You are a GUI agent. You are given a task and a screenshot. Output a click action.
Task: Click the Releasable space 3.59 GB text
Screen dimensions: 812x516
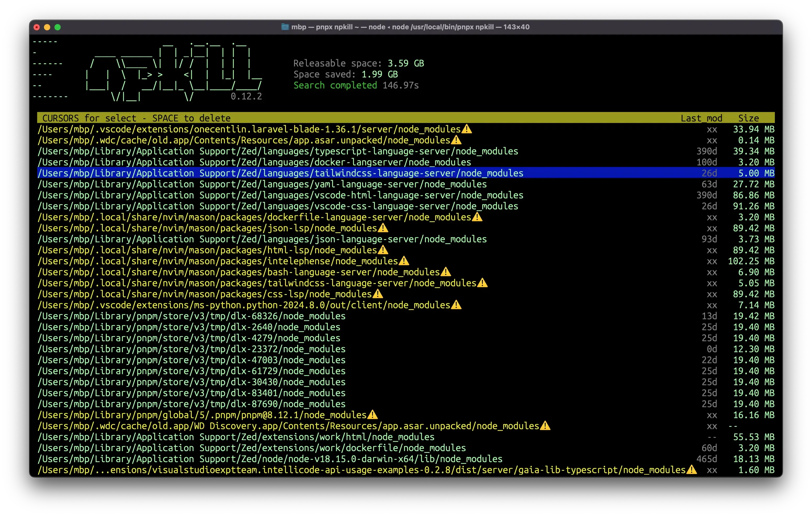[358, 63]
